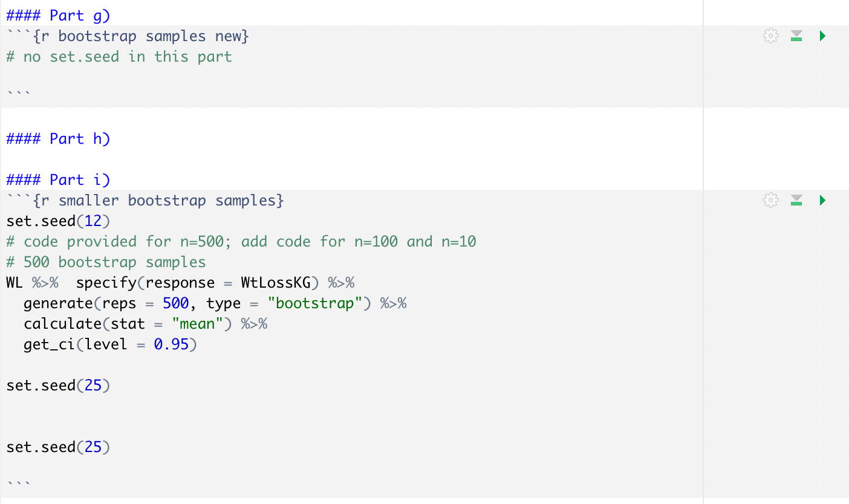Screen dimensions: 849x504
Task: Click the comment 'code provided for n=500'
Action: coord(127,242)
